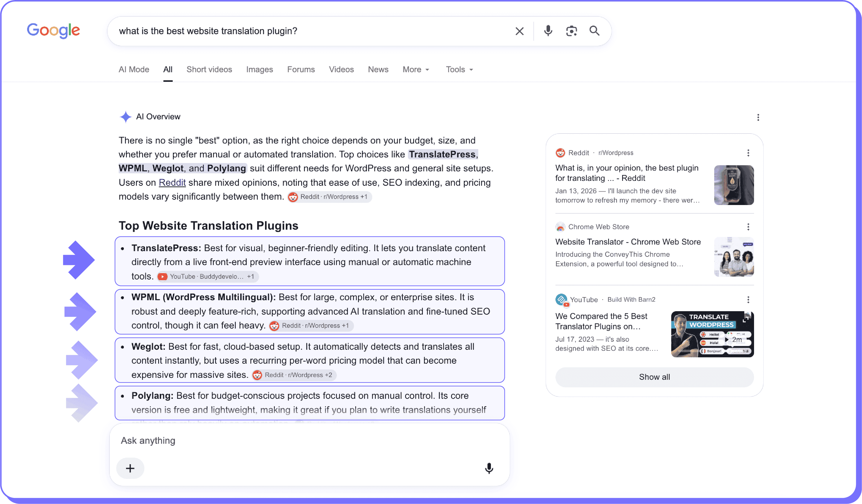Viewport: 862px width, 504px height.
Task: Open 'Website Translator - Chrome Web Store' result
Action: 628,242
